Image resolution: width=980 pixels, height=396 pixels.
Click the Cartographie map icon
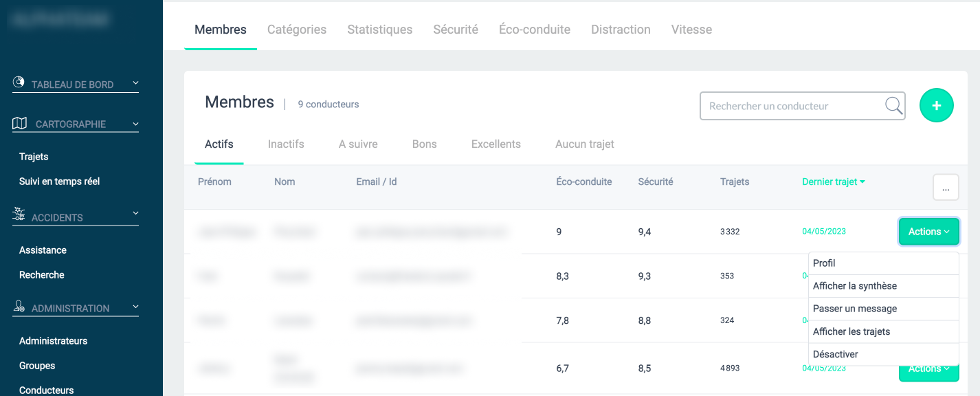(20, 124)
